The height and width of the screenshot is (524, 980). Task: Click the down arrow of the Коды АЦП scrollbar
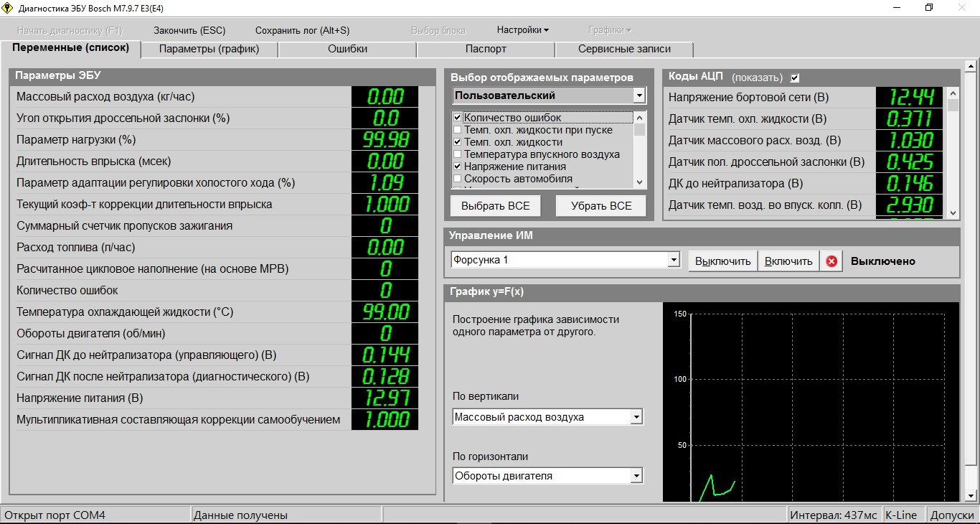(953, 212)
